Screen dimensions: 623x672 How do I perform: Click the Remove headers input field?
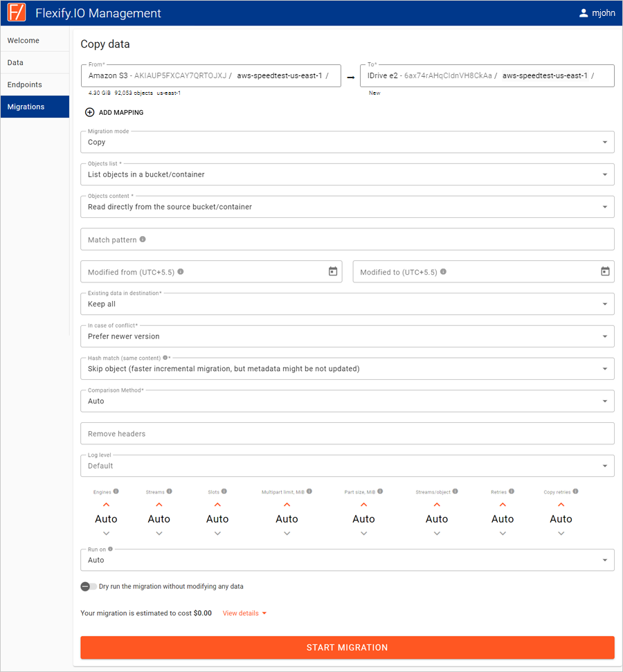pyautogui.click(x=347, y=433)
